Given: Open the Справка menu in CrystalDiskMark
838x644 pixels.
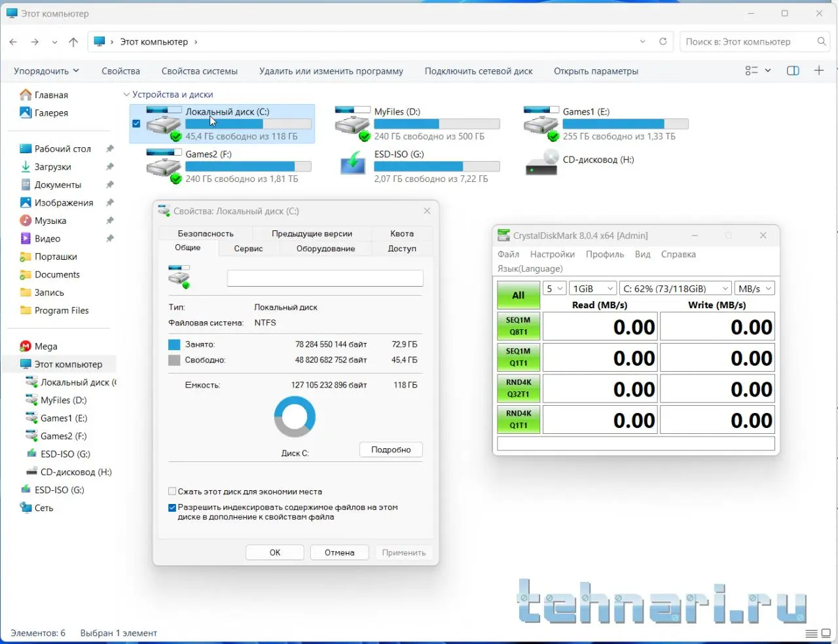Looking at the screenshot, I should click(678, 255).
